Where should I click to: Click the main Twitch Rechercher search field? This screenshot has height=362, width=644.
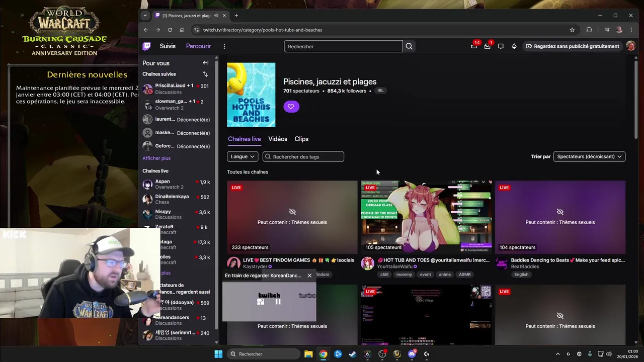click(x=343, y=46)
